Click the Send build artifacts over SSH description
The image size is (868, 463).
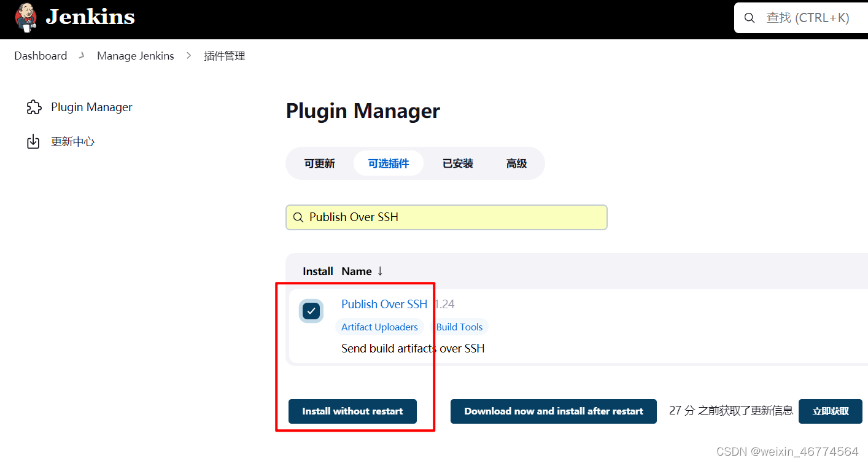[413, 349]
